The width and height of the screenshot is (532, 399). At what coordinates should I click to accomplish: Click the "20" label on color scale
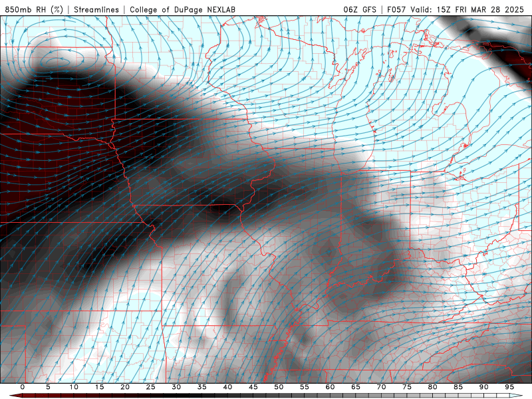tap(125, 387)
